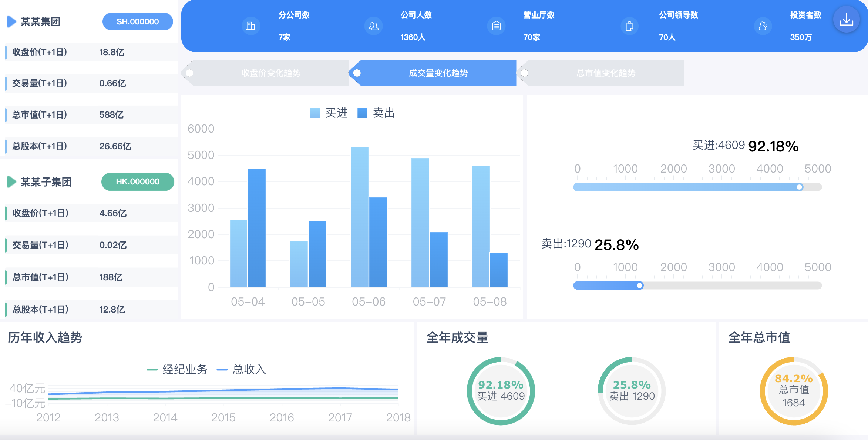
Task: Click the 05-08 卖出 dark bar
Action: [499, 270]
